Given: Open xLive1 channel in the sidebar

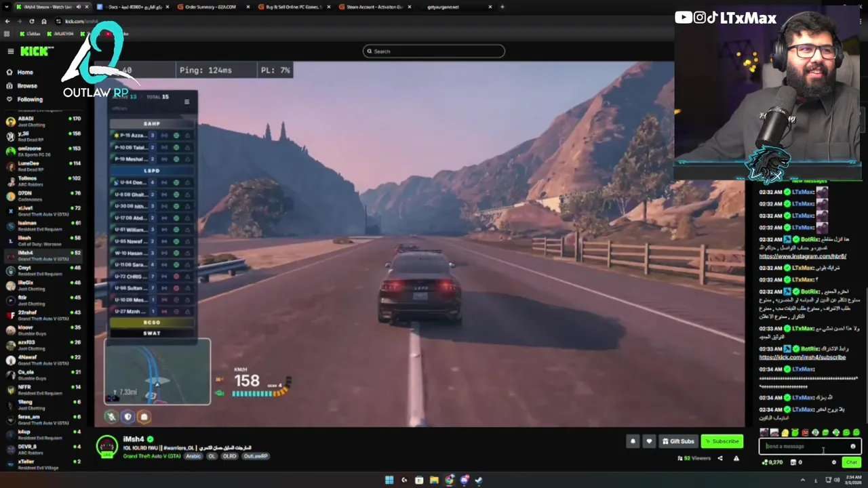Looking at the screenshot, I should [x=42, y=211].
